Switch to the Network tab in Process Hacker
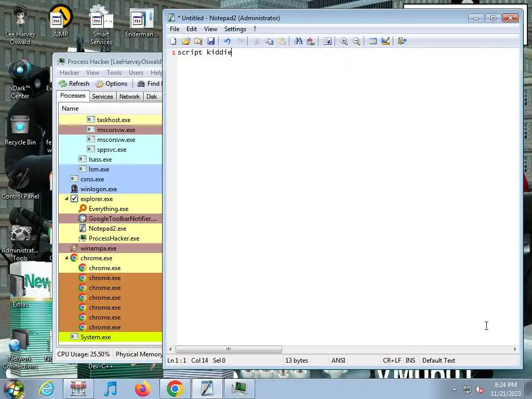 (129, 97)
